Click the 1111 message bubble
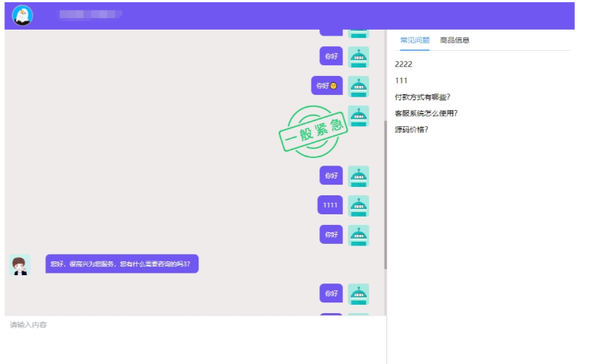Viewport: 593px width, 364px height. click(330, 205)
